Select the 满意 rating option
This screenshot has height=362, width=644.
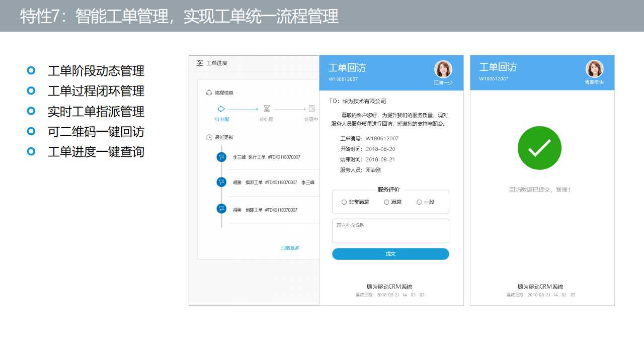coord(386,202)
